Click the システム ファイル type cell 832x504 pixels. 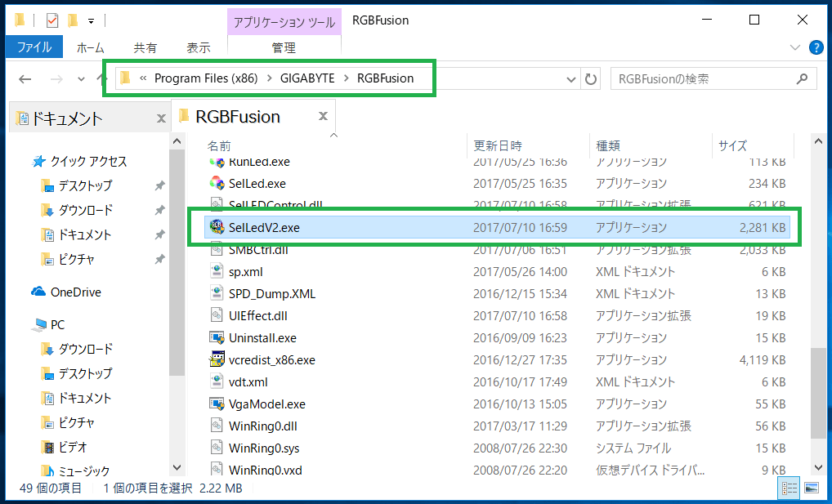pos(633,448)
